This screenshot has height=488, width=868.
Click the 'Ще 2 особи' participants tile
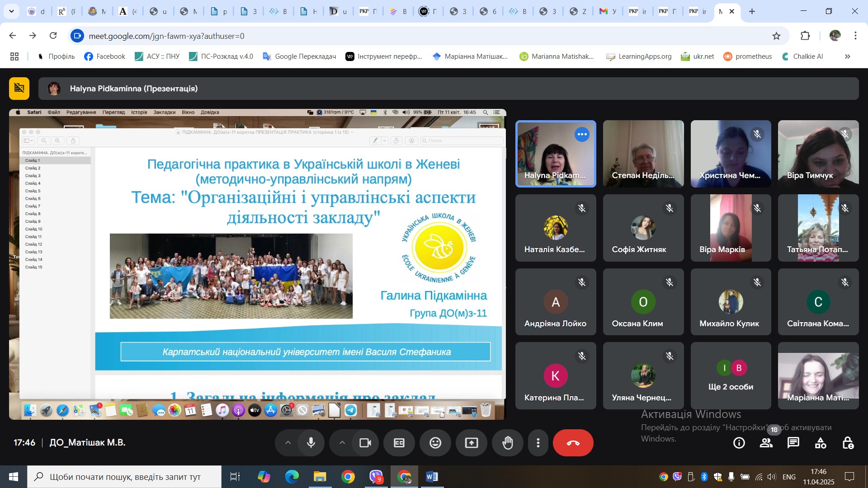[x=731, y=376]
